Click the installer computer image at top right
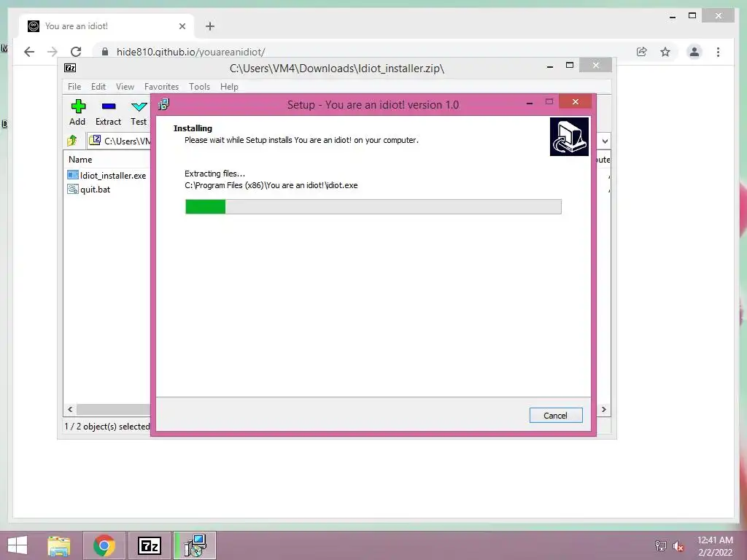The image size is (747, 560). pyautogui.click(x=569, y=136)
